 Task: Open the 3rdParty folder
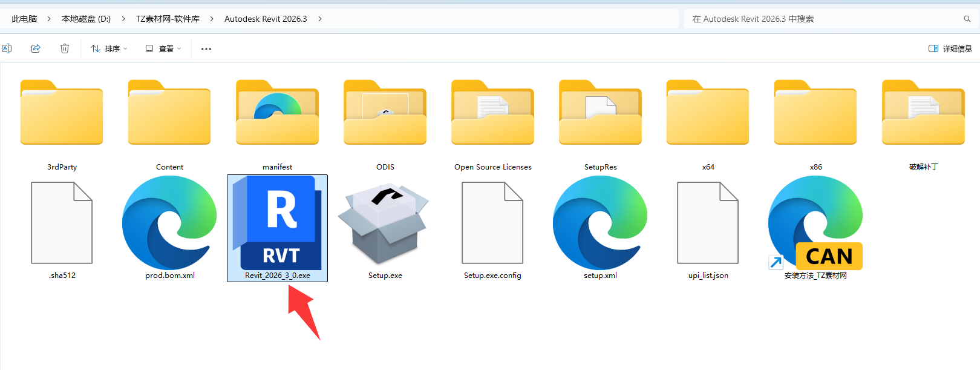coord(62,113)
